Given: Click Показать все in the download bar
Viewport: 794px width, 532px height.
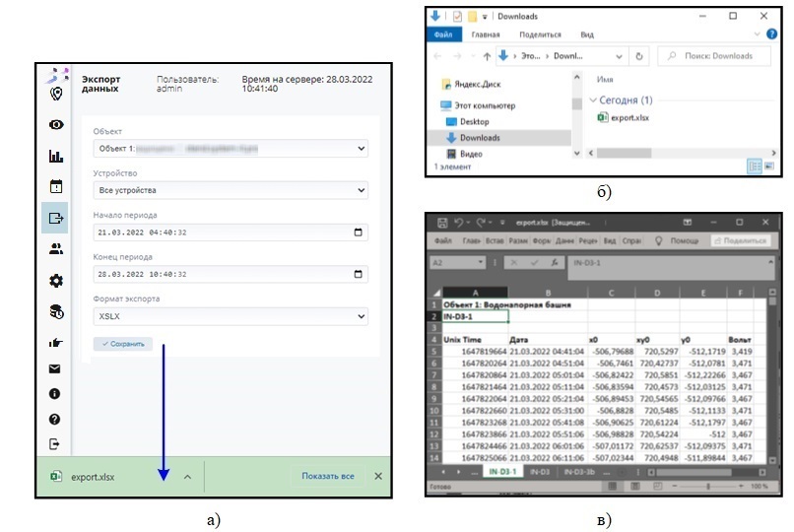Looking at the screenshot, I should pos(327,477).
